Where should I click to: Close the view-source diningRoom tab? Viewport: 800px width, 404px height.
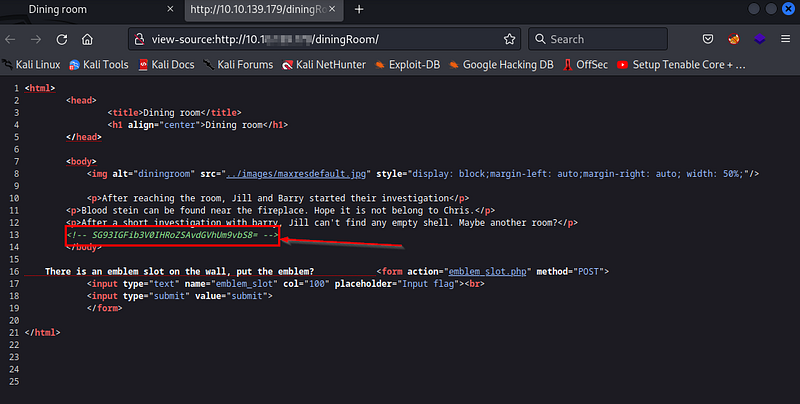(332, 9)
